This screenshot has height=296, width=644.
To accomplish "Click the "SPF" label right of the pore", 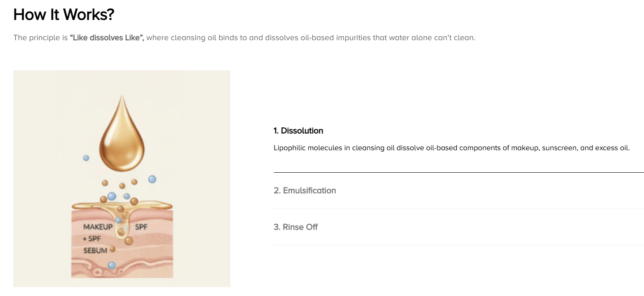I will [x=141, y=227].
